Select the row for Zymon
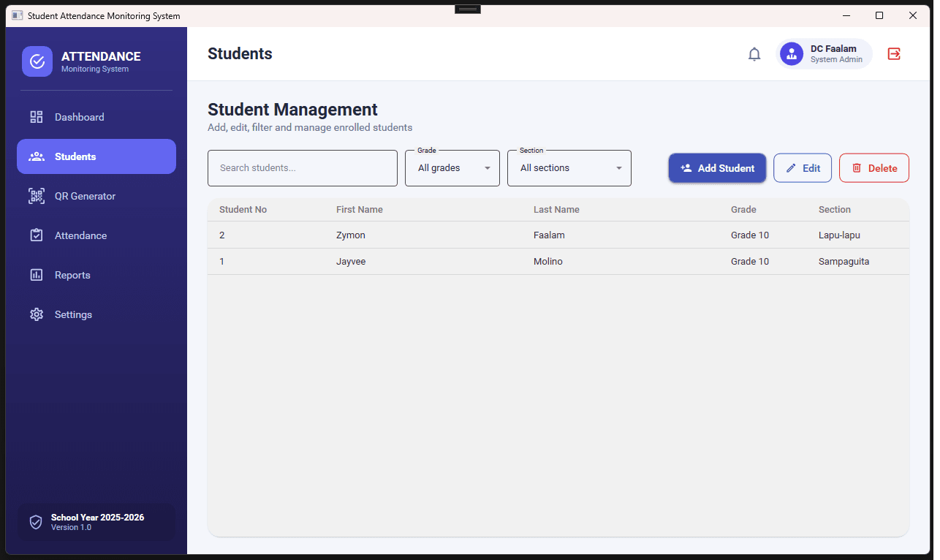The image size is (940, 560). pos(558,235)
